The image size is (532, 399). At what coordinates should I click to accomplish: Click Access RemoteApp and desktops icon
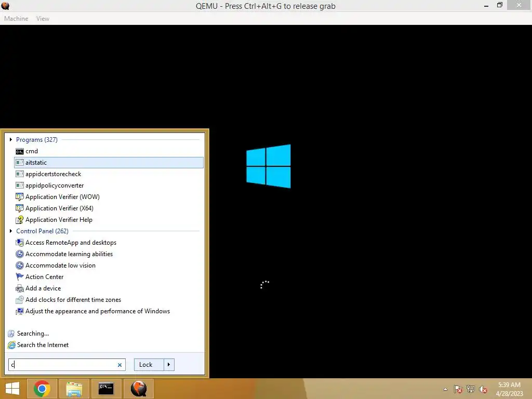[20, 243]
